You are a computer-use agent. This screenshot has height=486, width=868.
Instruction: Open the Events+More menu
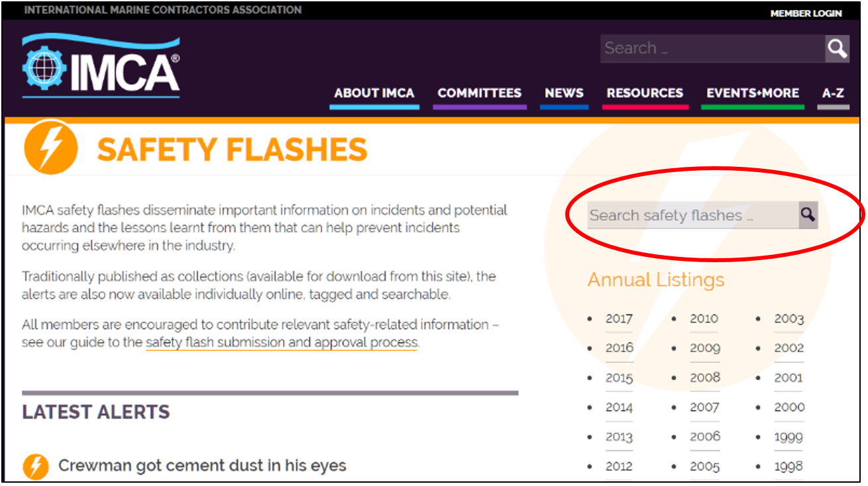pyautogui.click(x=752, y=93)
